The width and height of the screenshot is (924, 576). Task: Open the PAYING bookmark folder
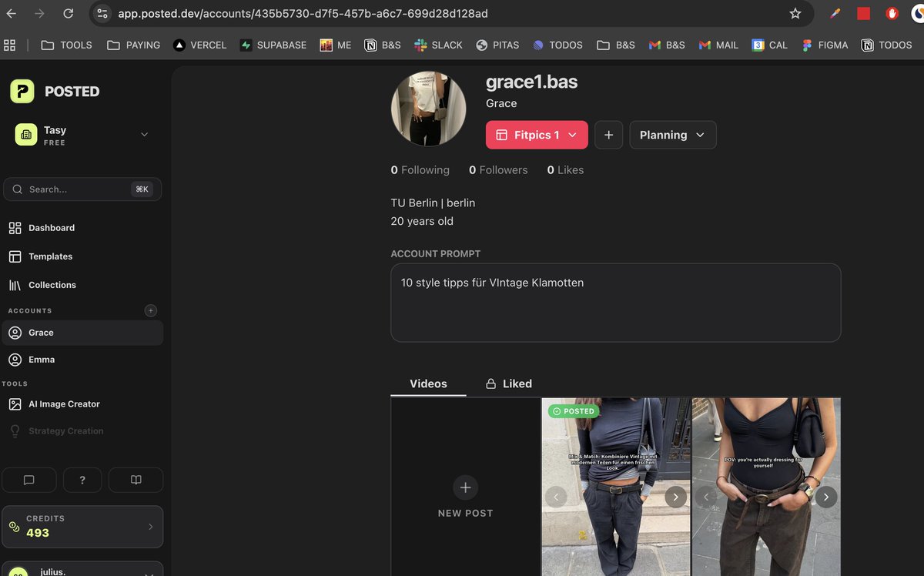(134, 45)
